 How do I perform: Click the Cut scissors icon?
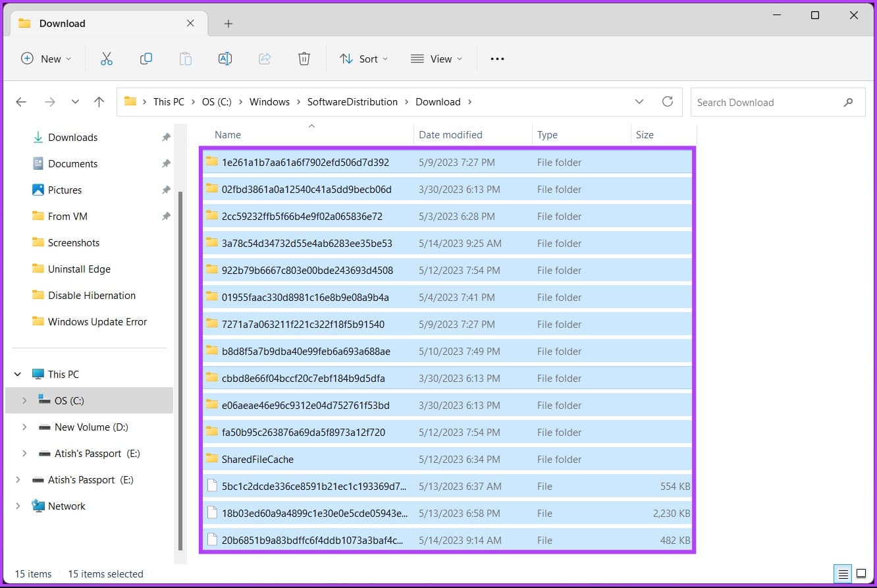pyautogui.click(x=107, y=59)
